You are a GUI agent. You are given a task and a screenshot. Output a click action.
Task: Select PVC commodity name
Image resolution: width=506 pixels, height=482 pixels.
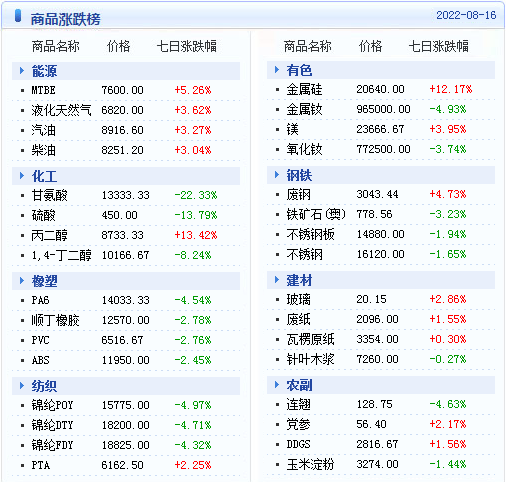pos(40,340)
